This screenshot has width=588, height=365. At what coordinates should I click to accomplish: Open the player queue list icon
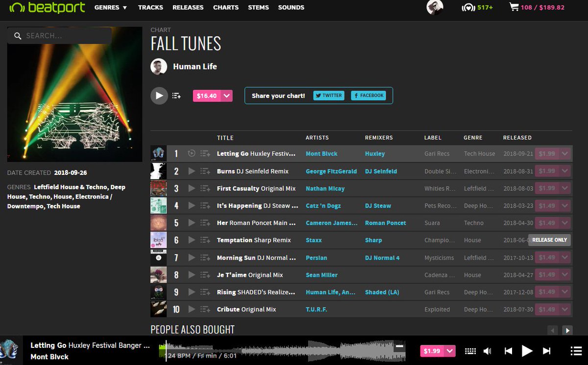click(576, 351)
